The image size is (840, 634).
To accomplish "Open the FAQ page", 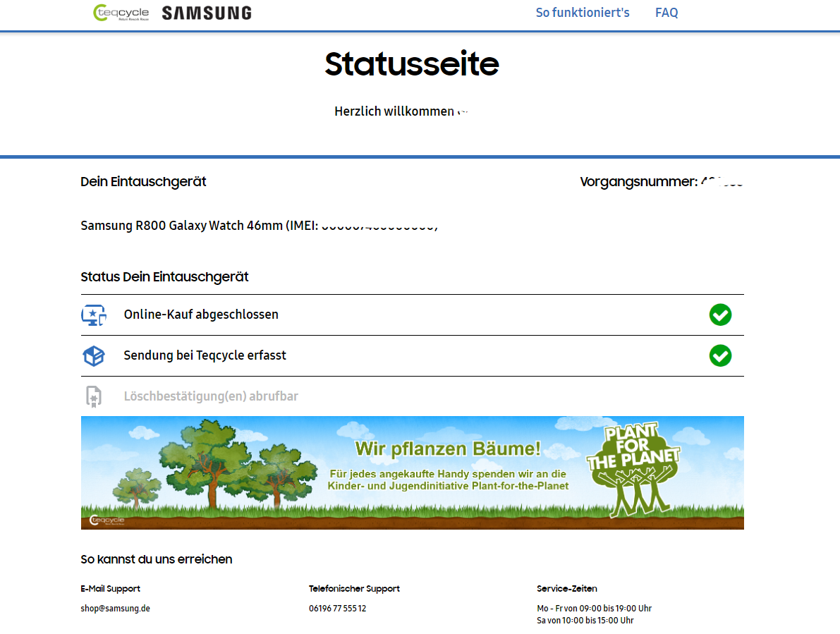I will tap(666, 13).
